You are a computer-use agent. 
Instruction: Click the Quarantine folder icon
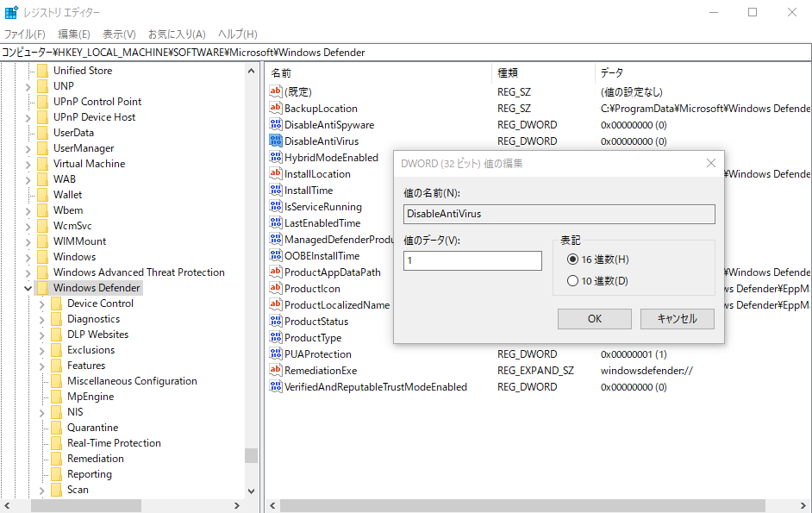click(56, 428)
